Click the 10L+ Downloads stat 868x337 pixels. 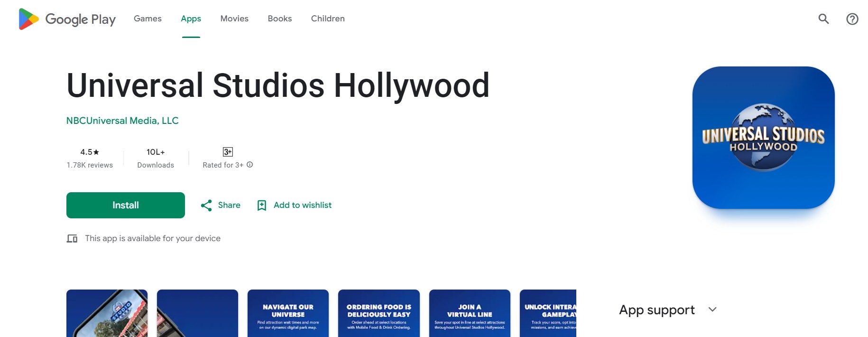pyautogui.click(x=156, y=158)
